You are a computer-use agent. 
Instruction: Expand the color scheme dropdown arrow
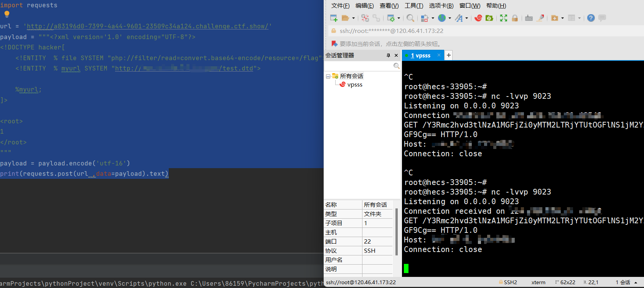(433, 18)
